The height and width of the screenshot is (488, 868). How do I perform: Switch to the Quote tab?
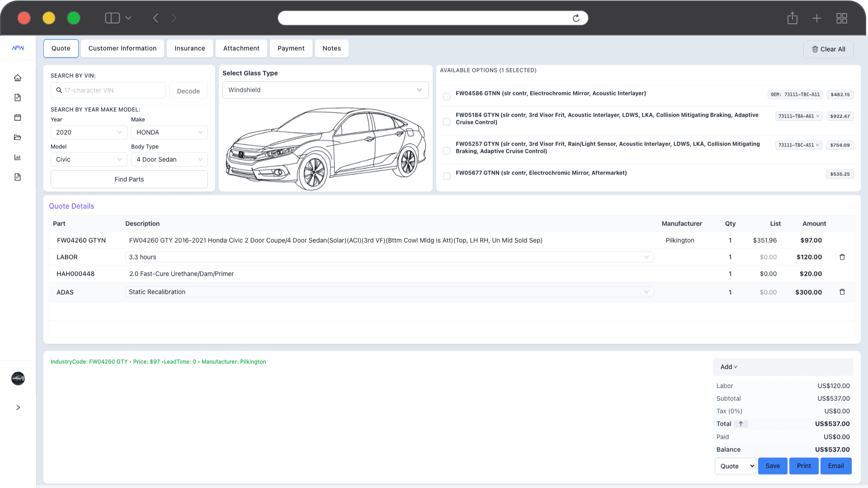[x=61, y=48]
